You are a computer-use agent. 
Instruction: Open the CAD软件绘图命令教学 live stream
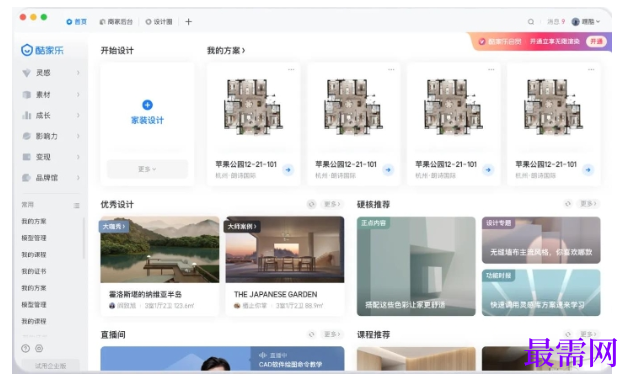pyautogui.click(x=222, y=358)
